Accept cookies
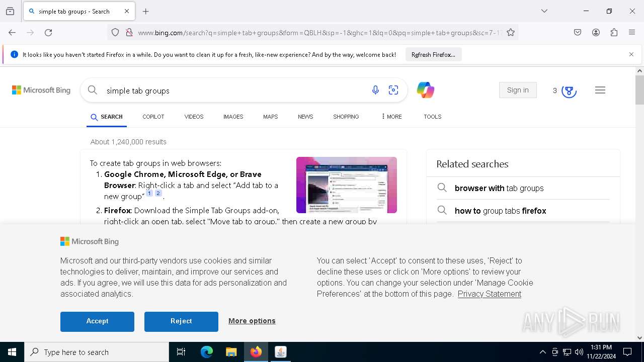Image resolution: width=644 pixels, height=362 pixels. [97, 321]
